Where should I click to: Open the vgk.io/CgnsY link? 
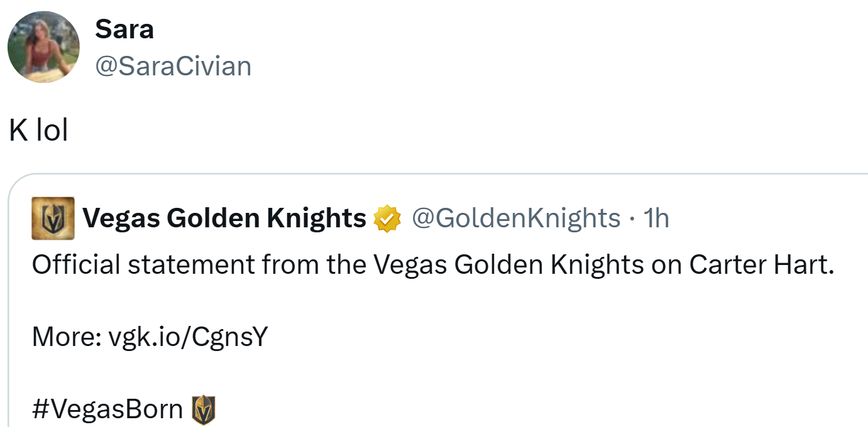[189, 337]
